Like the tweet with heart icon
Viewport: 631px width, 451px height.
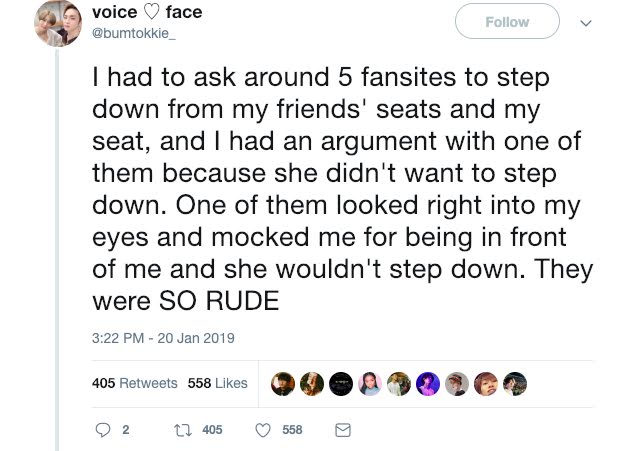coord(264,429)
